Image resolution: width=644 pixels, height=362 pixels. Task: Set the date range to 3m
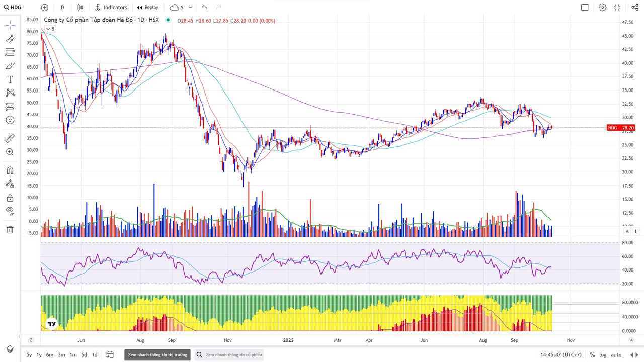point(61,355)
